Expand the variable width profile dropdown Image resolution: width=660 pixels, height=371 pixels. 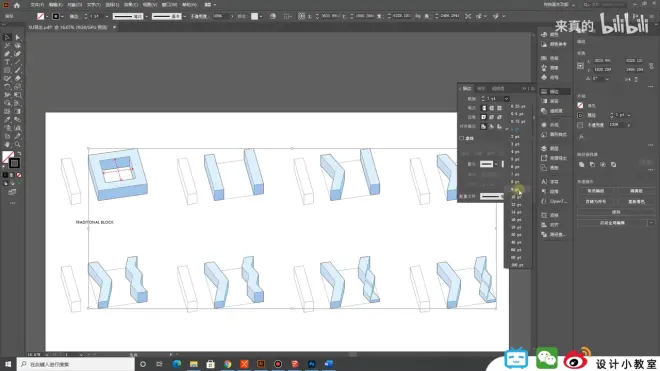146,16
